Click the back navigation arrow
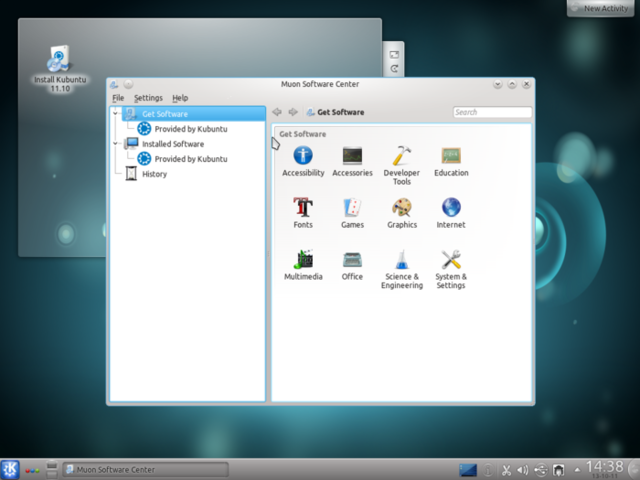The height and width of the screenshot is (480, 640). [277, 112]
